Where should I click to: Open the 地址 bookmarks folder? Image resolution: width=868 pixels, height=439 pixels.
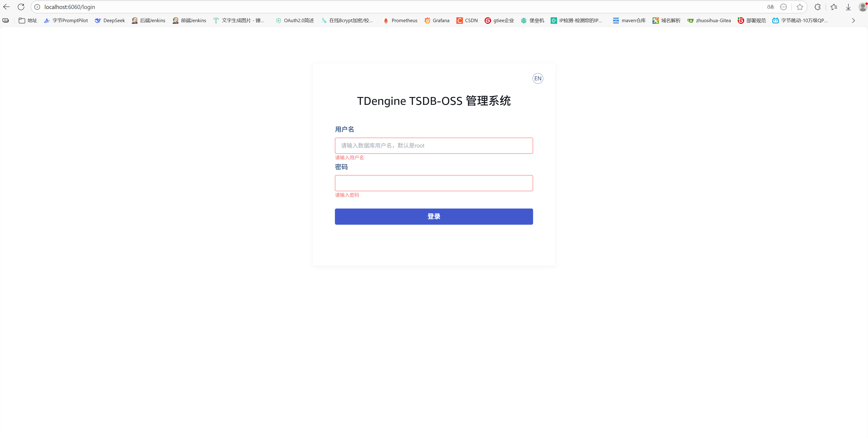click(28, 20)
